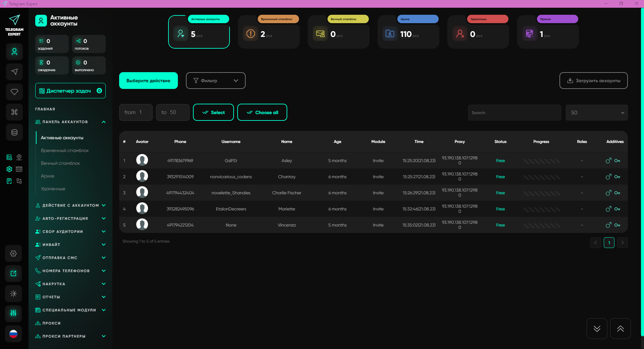This screenshot has height=349, width=644.
Task: Click the progress bar in Vincenza's row
Action: [x=541, y=226]
